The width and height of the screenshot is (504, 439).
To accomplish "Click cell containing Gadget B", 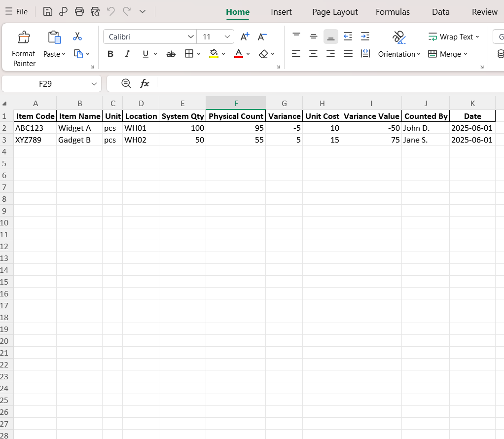I will pos(79,140).
